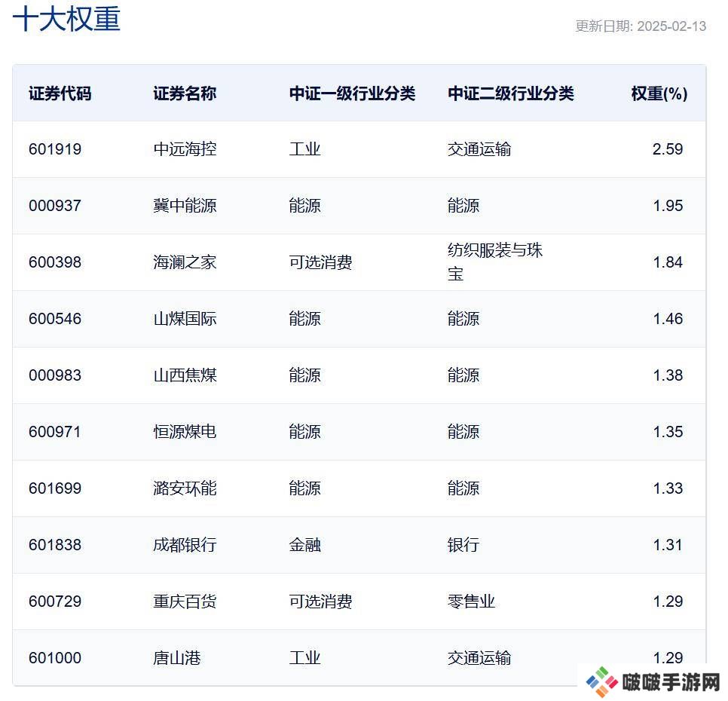The image size is (728, 701).
Task: Select the name 唐山港
Action: click(x=177, y=659)
